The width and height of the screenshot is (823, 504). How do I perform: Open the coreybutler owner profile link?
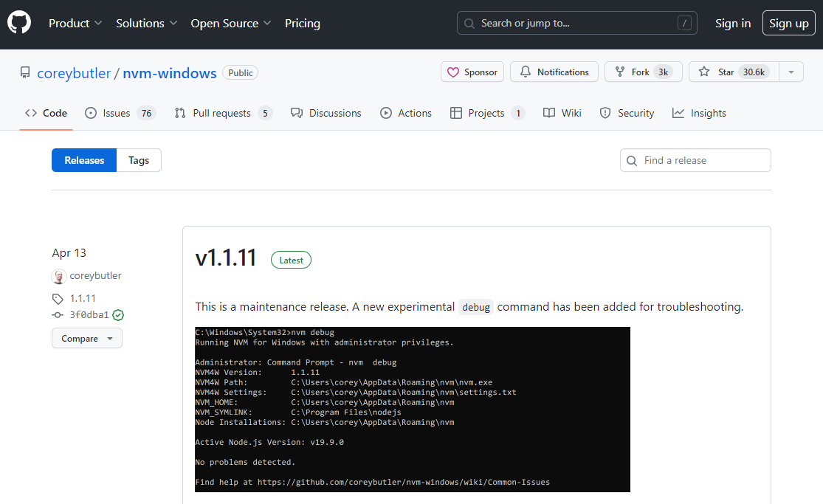point(74,73)
